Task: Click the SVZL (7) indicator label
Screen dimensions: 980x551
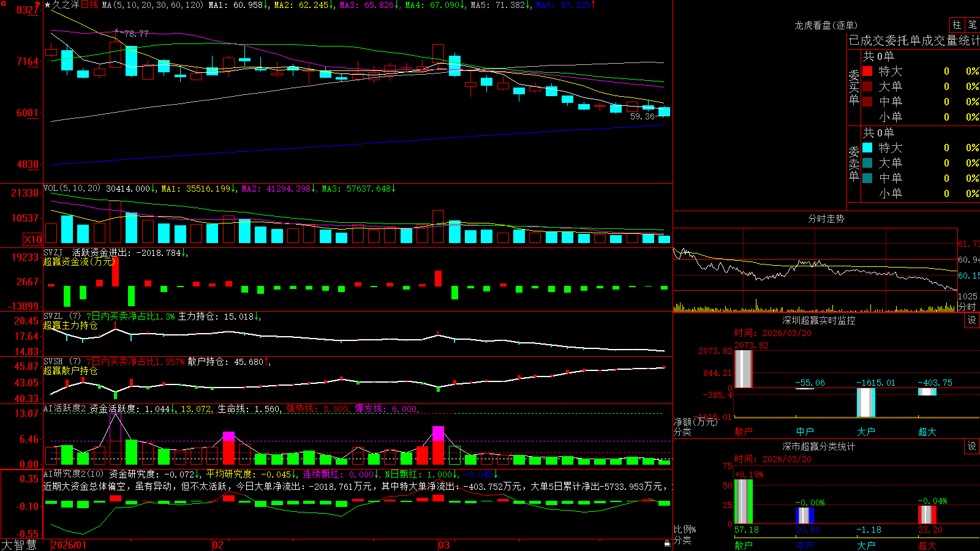Action: (x=62, y=316)
